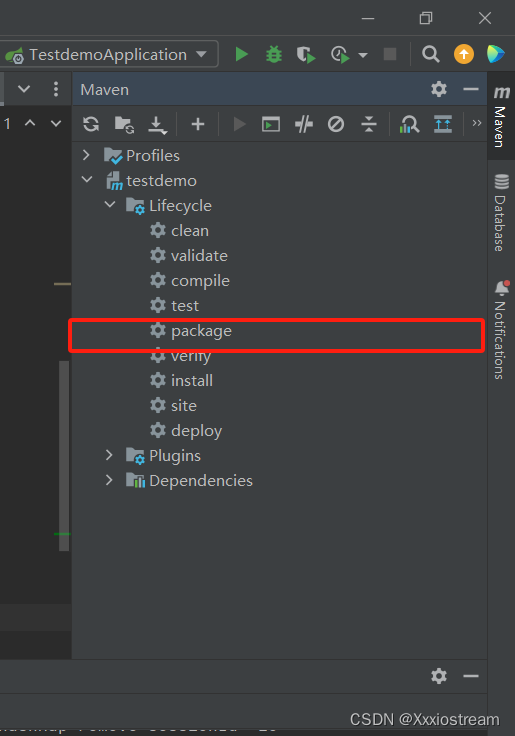Open editor tab list chevron
This screenshot has height=736, width=515.
point(24,89)
